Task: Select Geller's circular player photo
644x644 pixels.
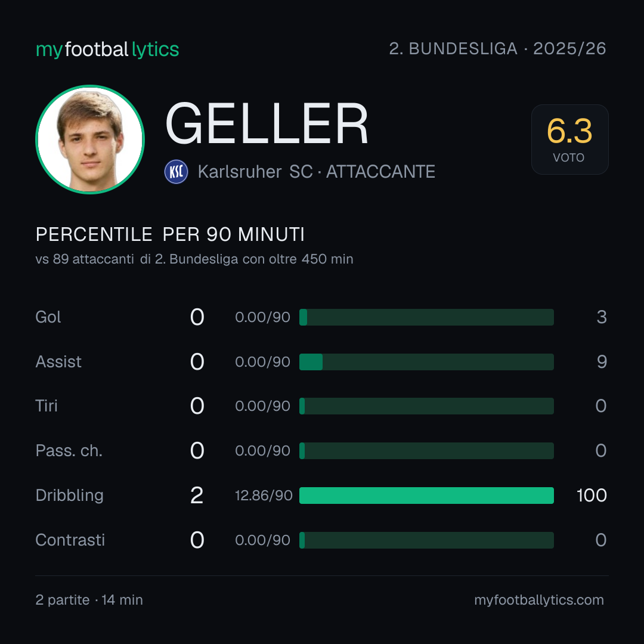Action: click(x=90, y=140)
